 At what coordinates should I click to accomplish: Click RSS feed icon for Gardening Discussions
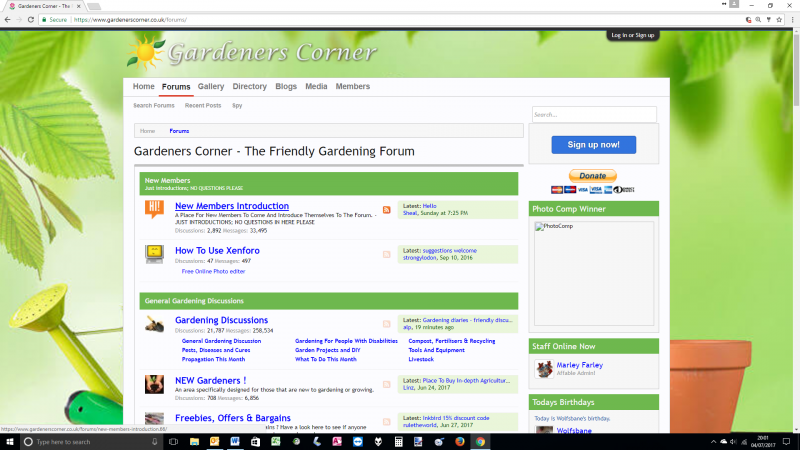pos(387,324)
